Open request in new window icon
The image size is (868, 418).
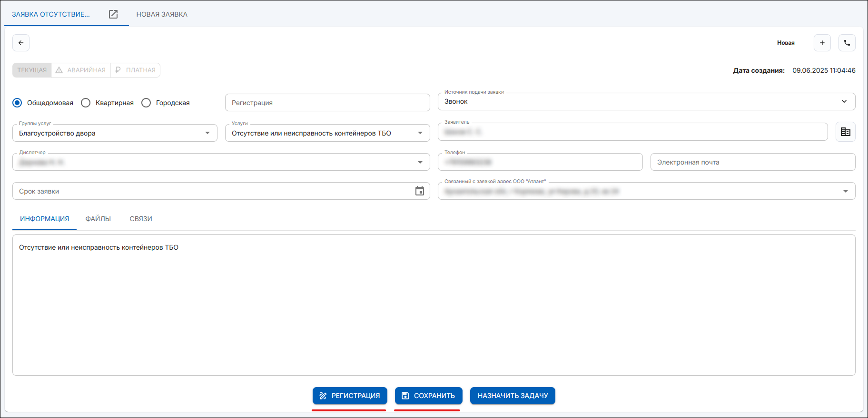tap(113, 14)
